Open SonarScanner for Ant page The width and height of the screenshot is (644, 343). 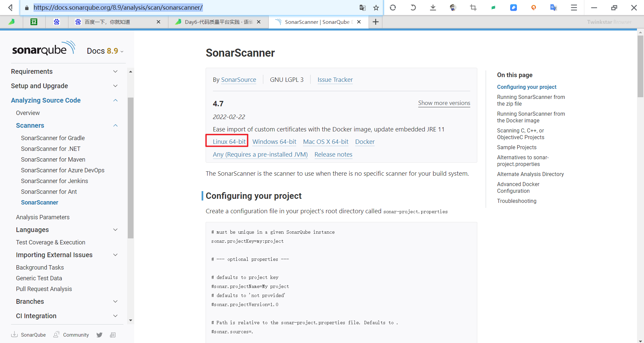(x=49, y=192)
